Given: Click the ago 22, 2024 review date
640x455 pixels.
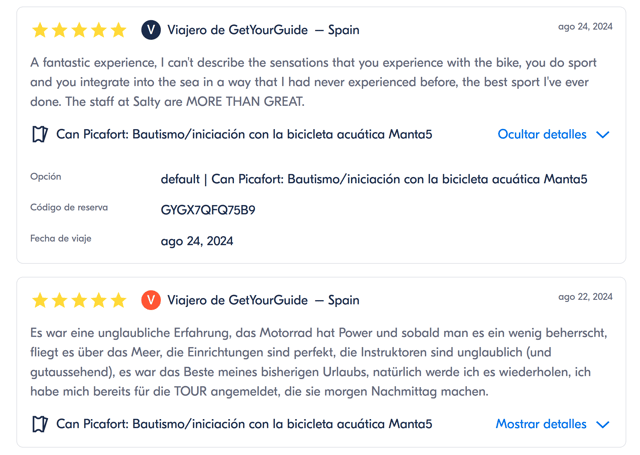Looking at the screenshot, I should (585, 297).
